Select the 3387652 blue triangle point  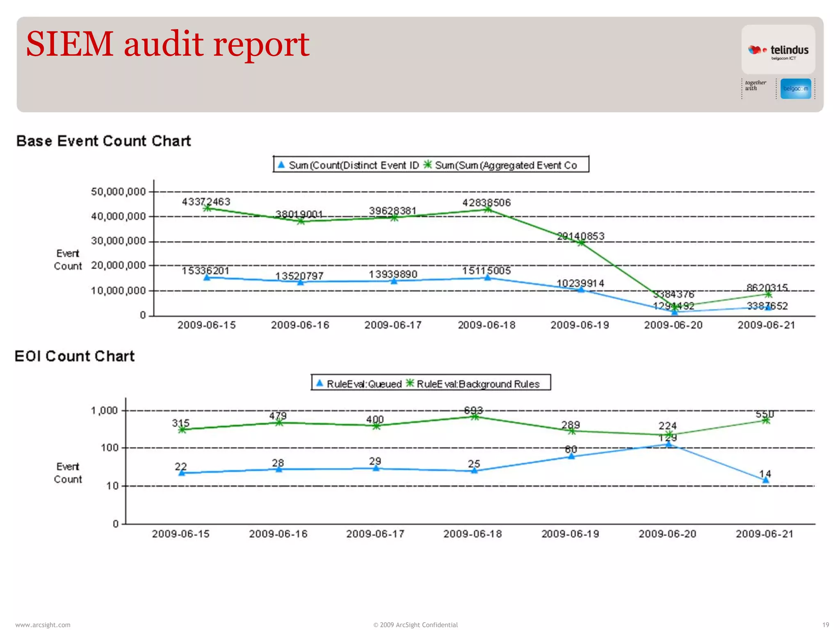coord(768,307)
